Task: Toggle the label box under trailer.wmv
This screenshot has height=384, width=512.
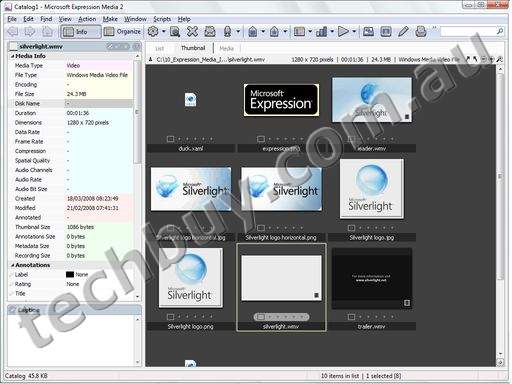Action: pos(351,317)
